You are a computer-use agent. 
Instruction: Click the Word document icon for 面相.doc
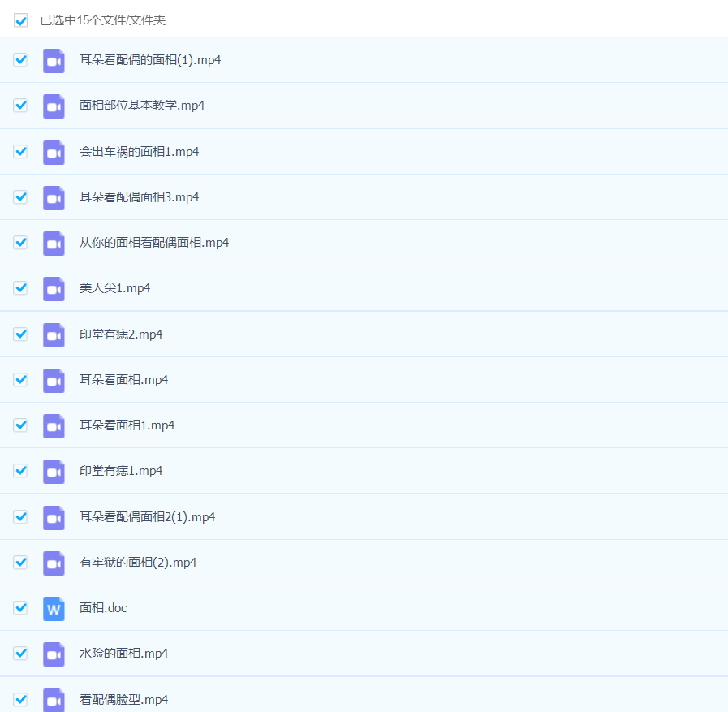click(54, 608)
